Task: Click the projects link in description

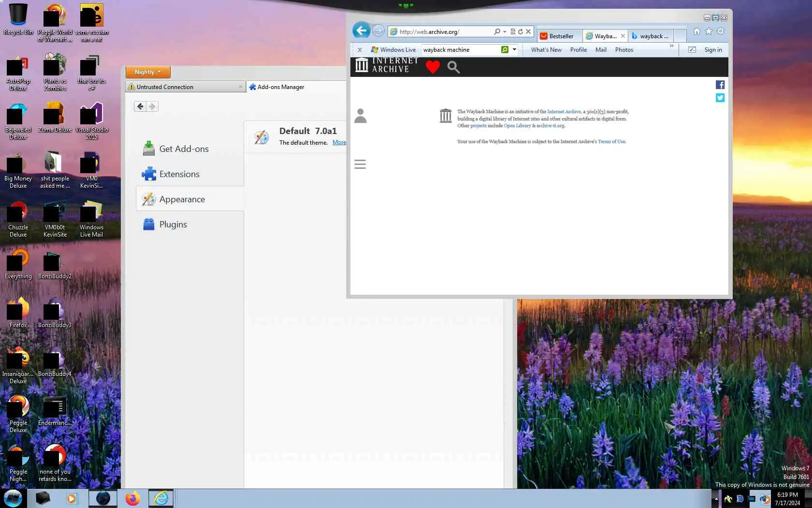Action: coord(478,125)
